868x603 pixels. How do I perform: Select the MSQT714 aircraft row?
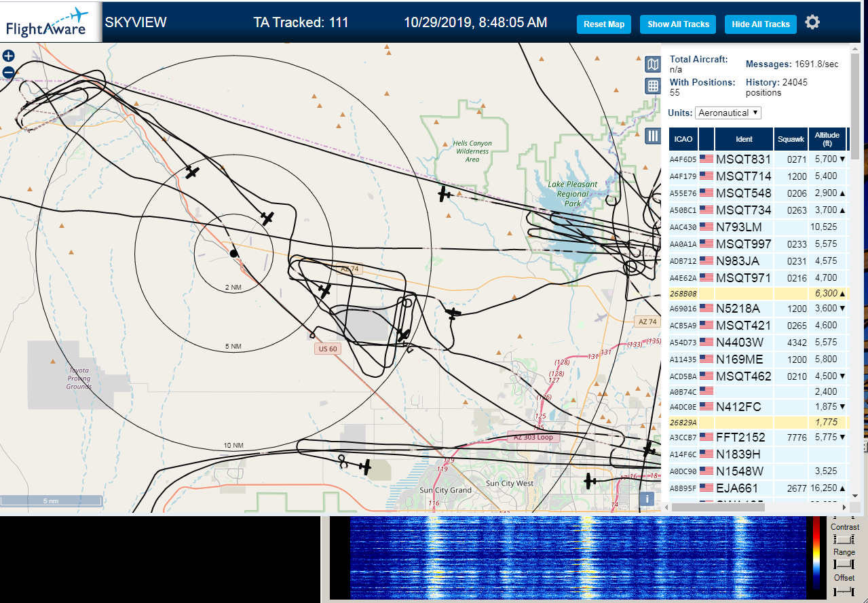758,176
